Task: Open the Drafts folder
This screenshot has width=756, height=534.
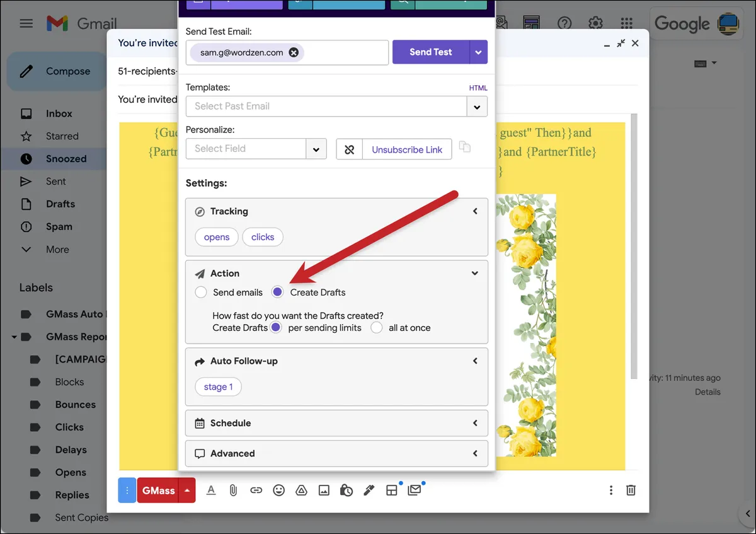Action: click(60, 204)
